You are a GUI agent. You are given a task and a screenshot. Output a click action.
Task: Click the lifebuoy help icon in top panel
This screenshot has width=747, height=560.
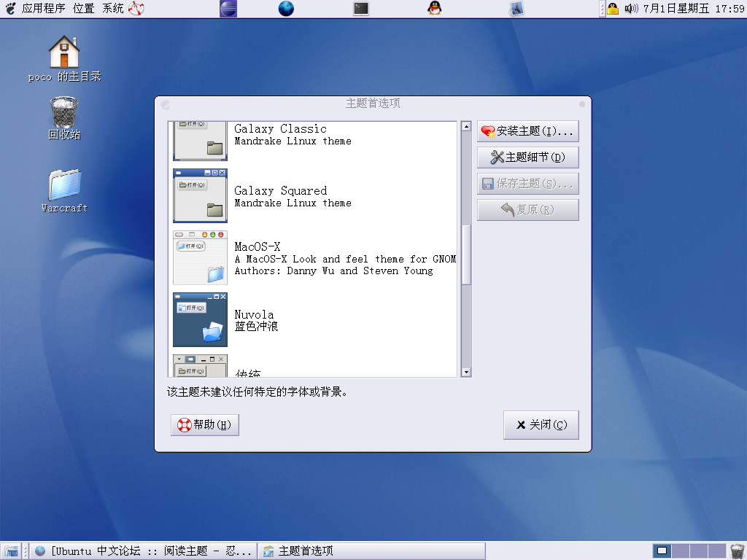point(136,8)
